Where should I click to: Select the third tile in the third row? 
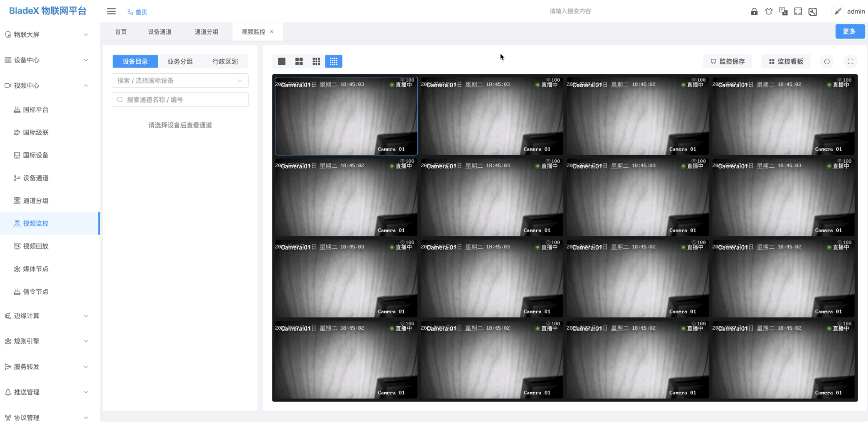click(638, 279)
